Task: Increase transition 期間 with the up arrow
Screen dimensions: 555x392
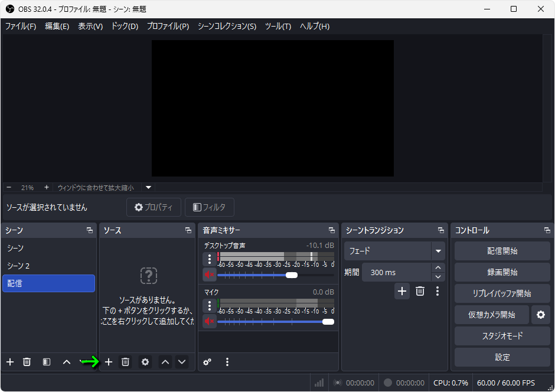Action: (438, 269)
